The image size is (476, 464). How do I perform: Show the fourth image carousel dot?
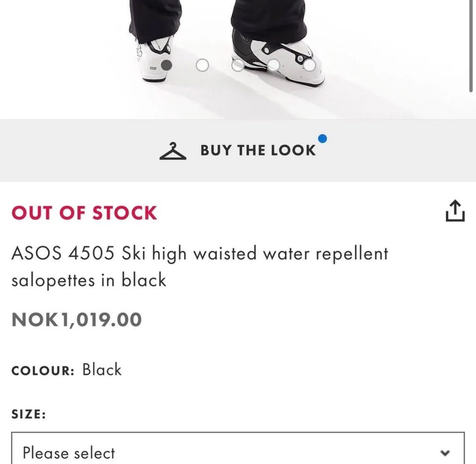point(274,65)
